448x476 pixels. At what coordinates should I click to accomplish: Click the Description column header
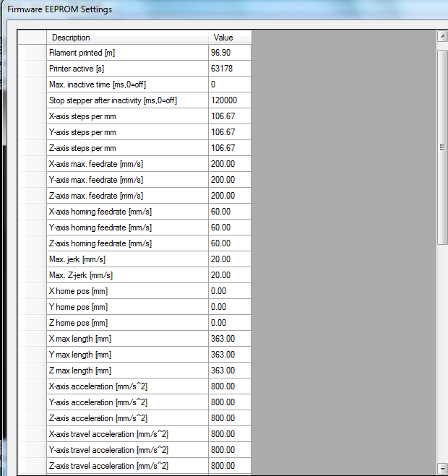127,37
